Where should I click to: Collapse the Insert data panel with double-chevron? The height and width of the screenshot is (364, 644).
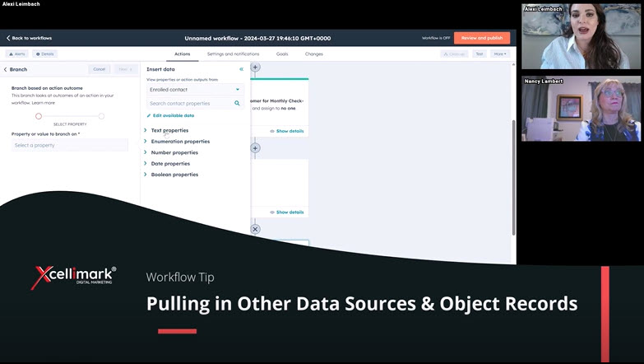tap(242, 69)
